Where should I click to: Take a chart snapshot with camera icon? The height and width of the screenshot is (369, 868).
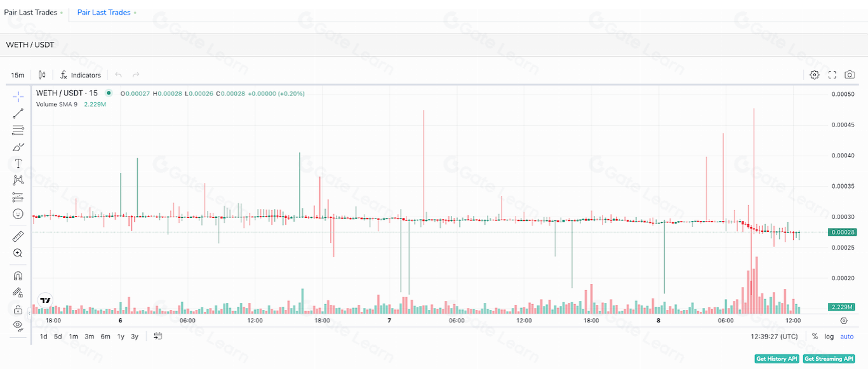tap(850, 75)
